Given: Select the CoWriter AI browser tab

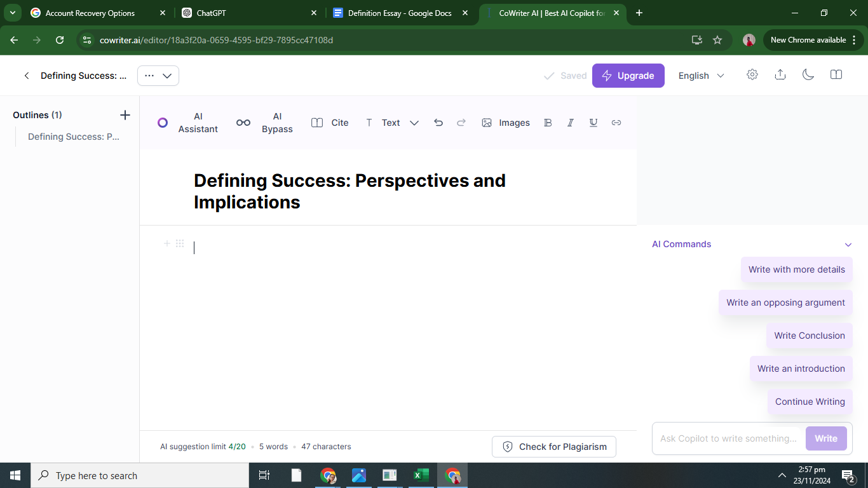Looking at the screenshot, I should (x=552, y=13).
